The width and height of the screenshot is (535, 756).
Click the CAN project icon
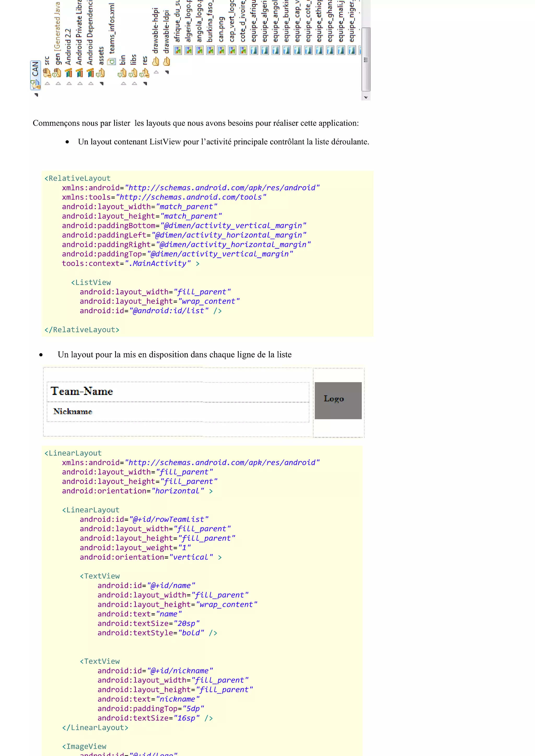pyautogui.click(x=35, y=85)
